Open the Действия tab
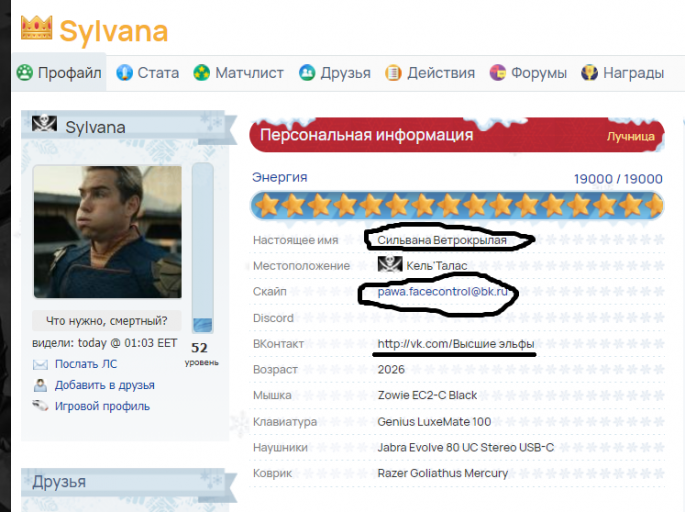This screenshot has height=512, width=685. 430,73
